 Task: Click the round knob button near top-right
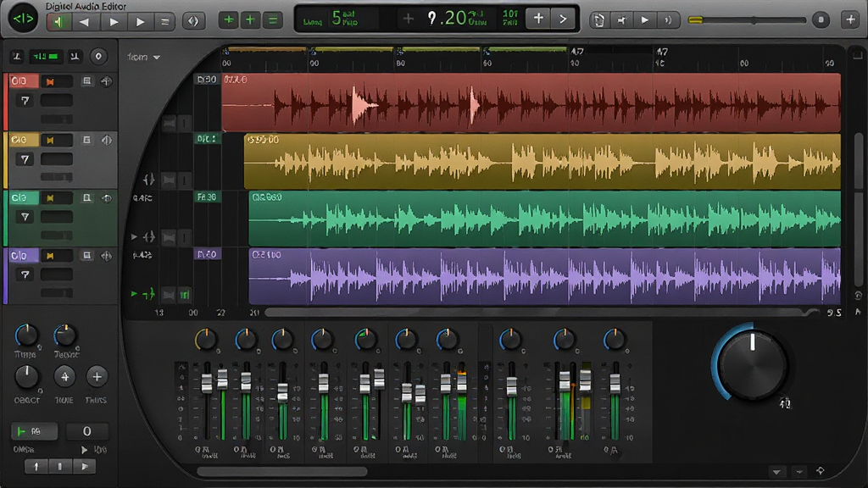coord(821,20)
